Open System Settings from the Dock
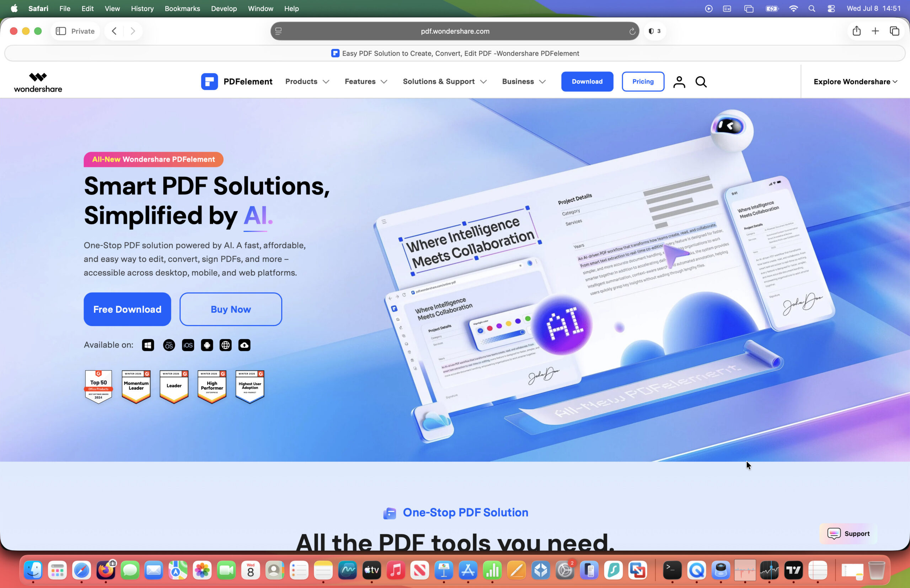Image resolution: width=910 pixels, height=588 pixels. (564, 570)
